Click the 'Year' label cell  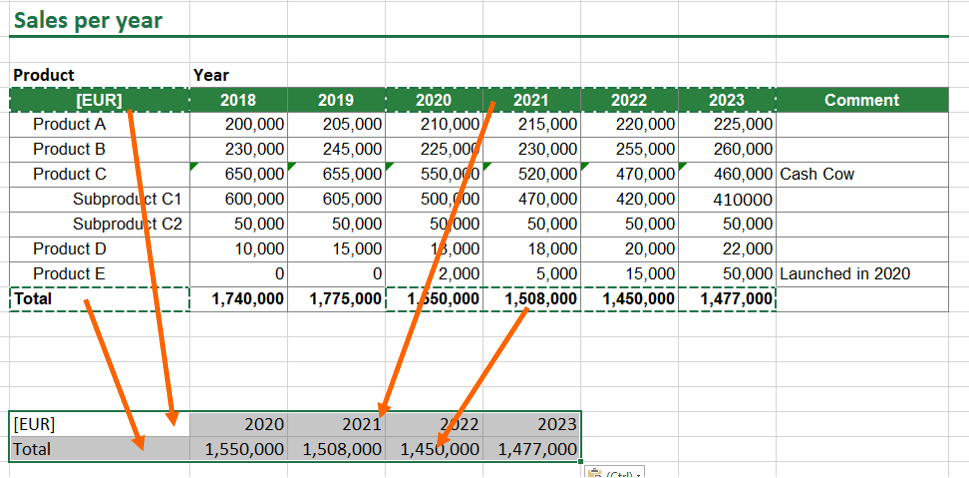pos(211,75)
